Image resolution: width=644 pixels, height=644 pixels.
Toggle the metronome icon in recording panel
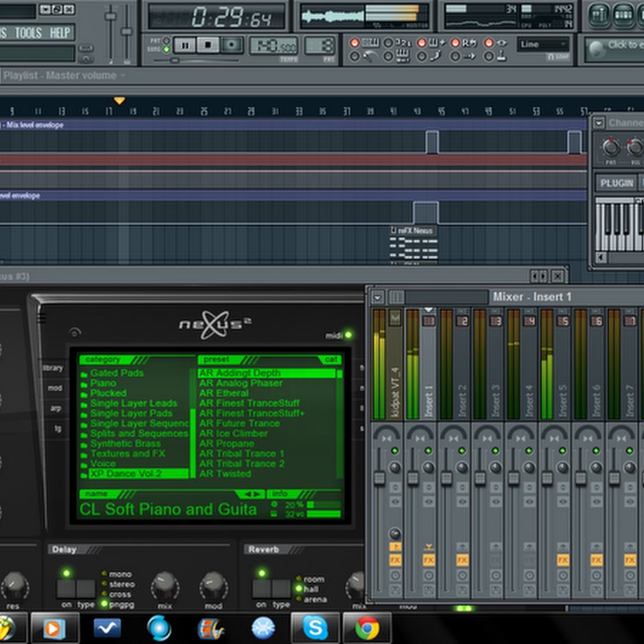[x=370, y=57]
